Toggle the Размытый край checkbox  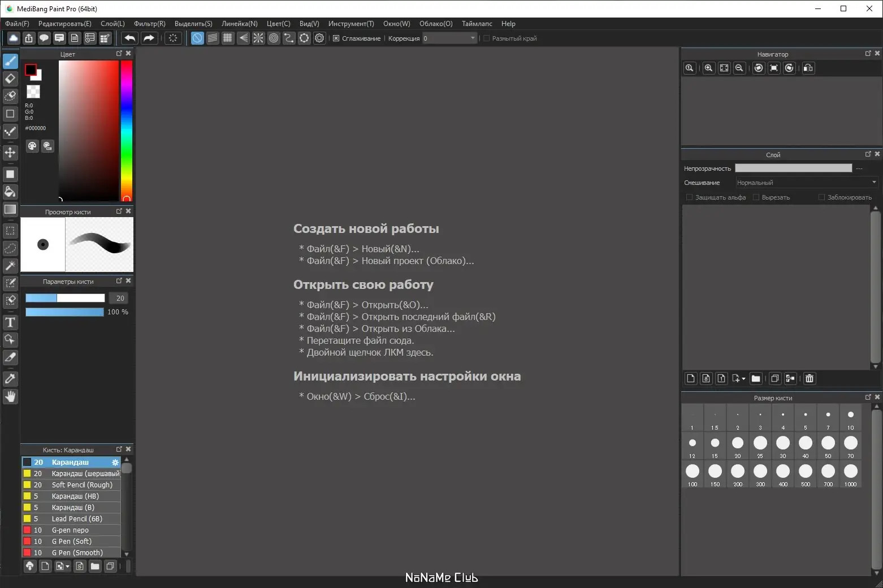click(486, 38)
